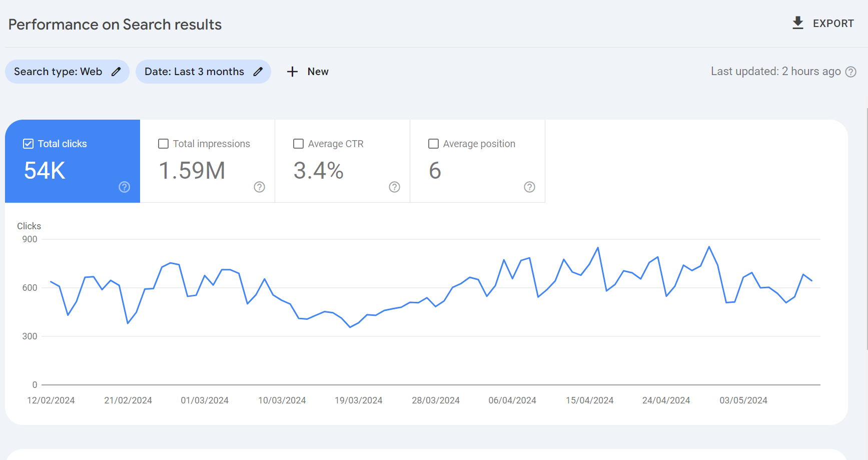868x460 pixels.
Task: Select the 1.59M impressions value
Action: (x=192, y=171)
